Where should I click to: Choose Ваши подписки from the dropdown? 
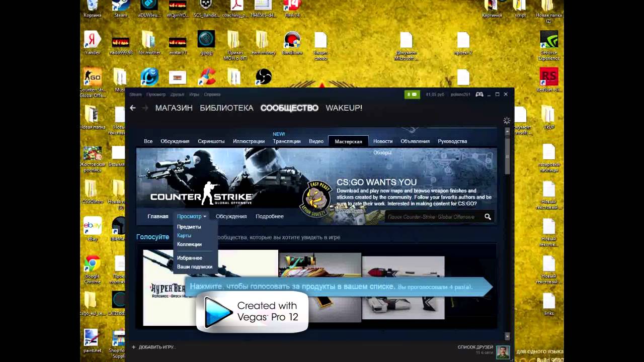195,267
